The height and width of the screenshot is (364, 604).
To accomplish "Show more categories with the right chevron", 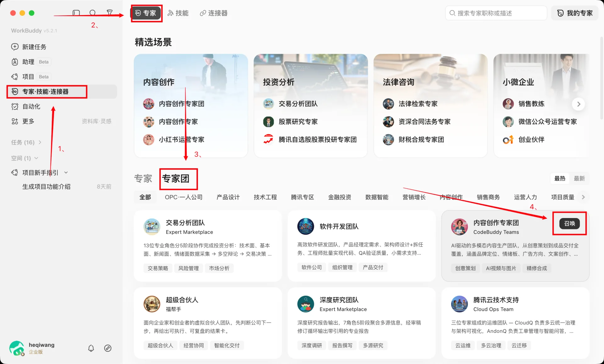I will coord(583,197).
